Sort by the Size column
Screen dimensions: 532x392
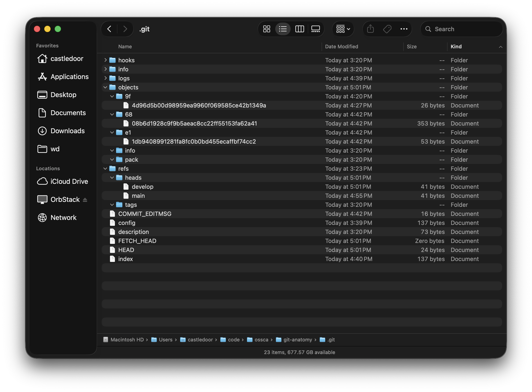click(411, 47)
